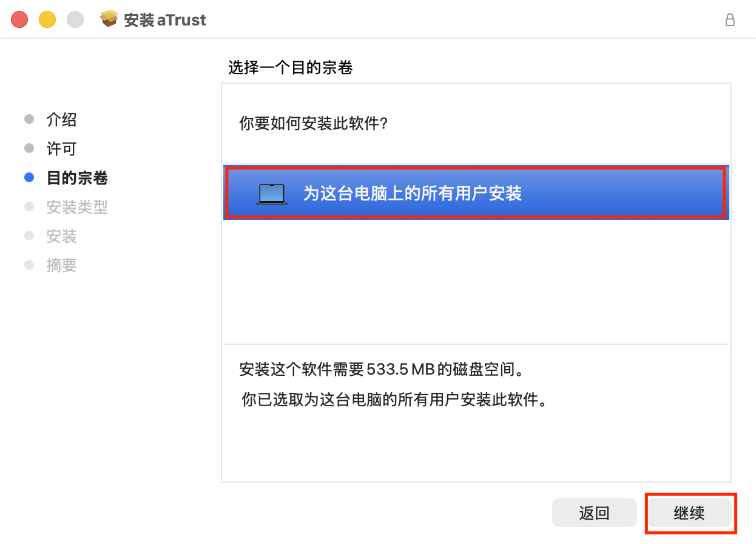
Task: Select 为这台电脑上的所有用户安装 option
Action: click(x=476, y=193)
